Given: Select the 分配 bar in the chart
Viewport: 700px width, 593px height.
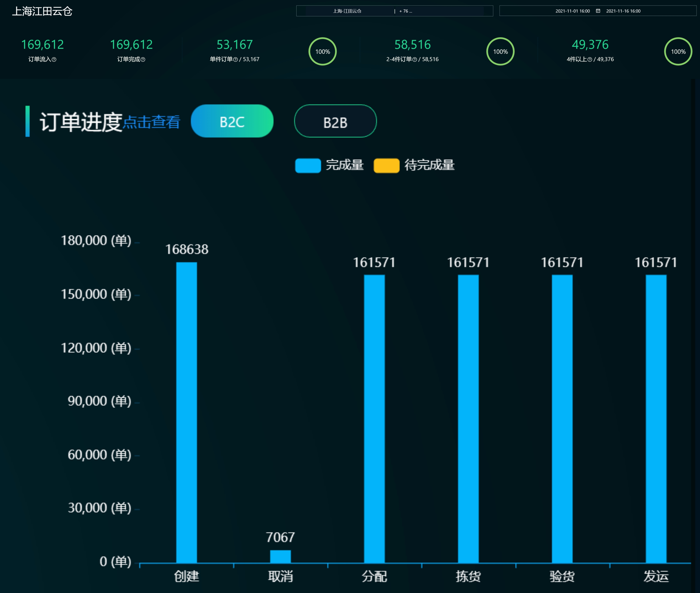Looking at the screenshot, I should tap(374, 419).
